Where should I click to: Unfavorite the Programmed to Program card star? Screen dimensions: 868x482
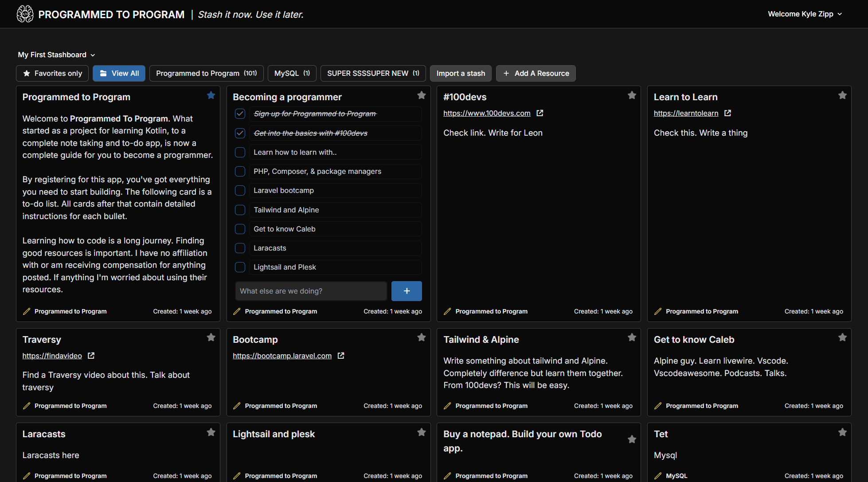coord(211,95)
